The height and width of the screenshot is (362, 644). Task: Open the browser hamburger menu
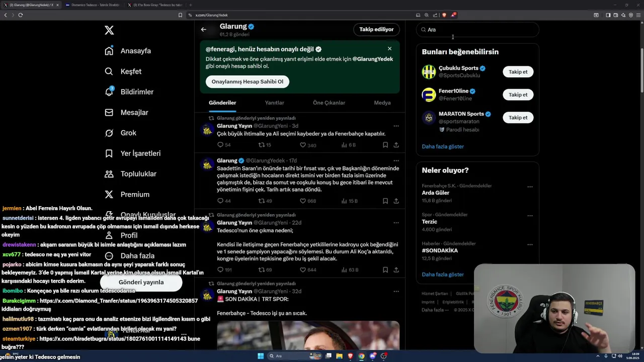tap(638, 15)
